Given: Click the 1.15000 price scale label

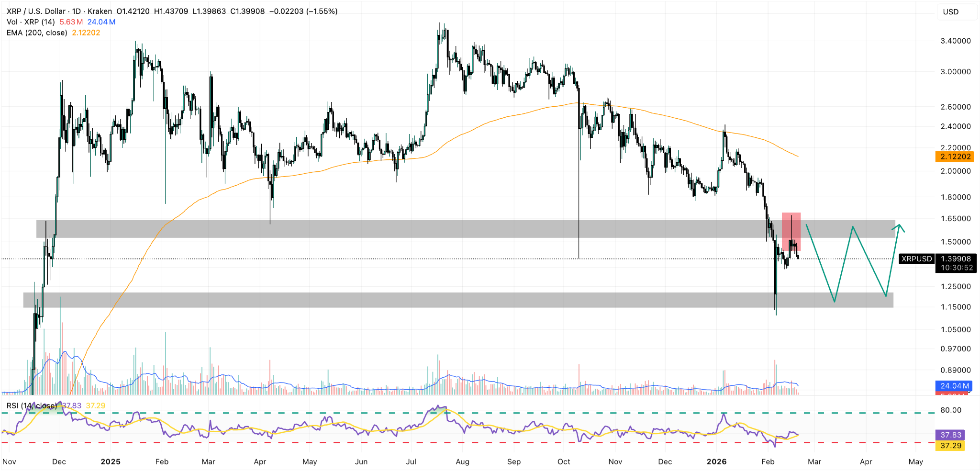Looking at the screenshot, I should pos(956,307).
